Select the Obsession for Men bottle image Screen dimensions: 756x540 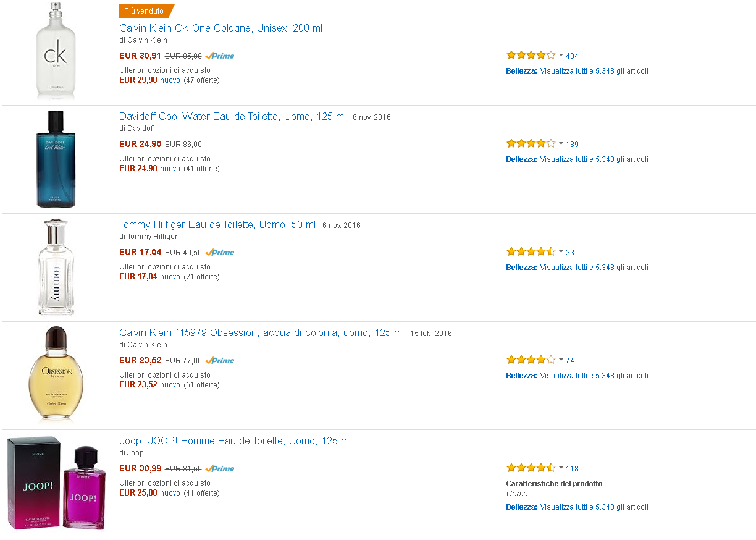point(56,374)
